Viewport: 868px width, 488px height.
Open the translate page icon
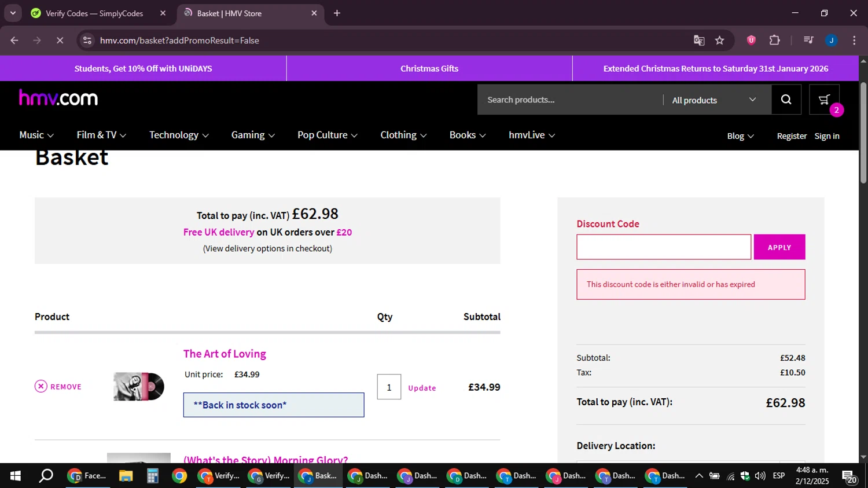tap(699, 41)
